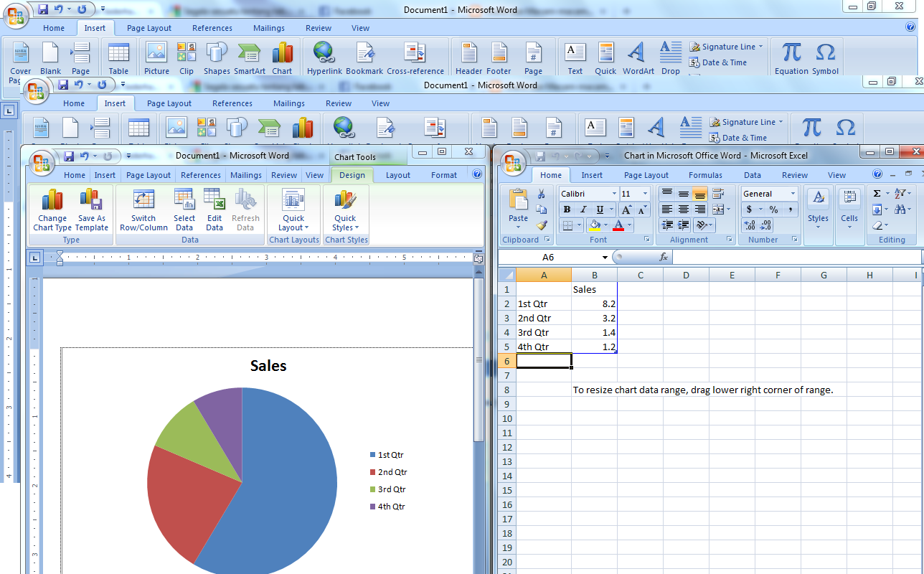Toggle Wrap Text in Alignment group
This screenshot has height=574, width=924.
(719, 194)
